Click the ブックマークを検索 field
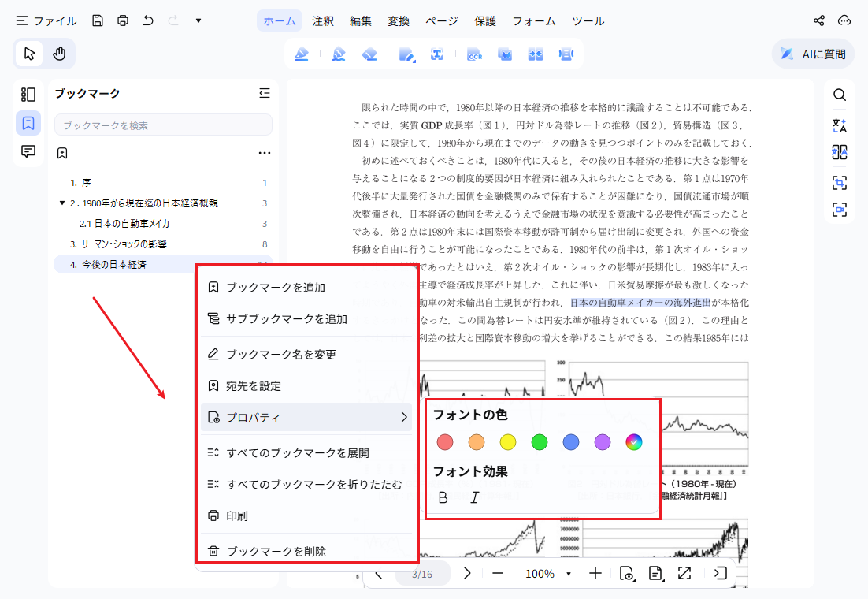This screenshot has width=868, height=599. tap(163, 125)
